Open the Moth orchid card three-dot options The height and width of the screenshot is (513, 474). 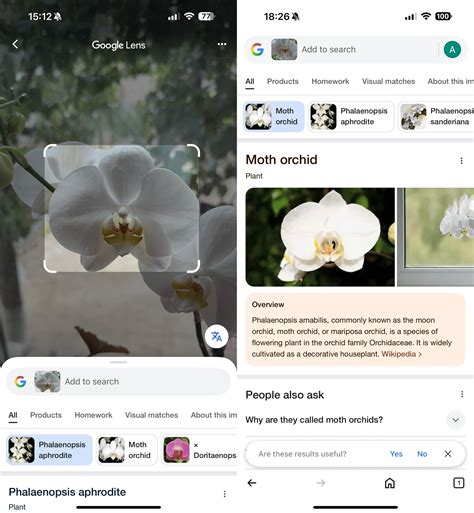(x=462, y=161)
